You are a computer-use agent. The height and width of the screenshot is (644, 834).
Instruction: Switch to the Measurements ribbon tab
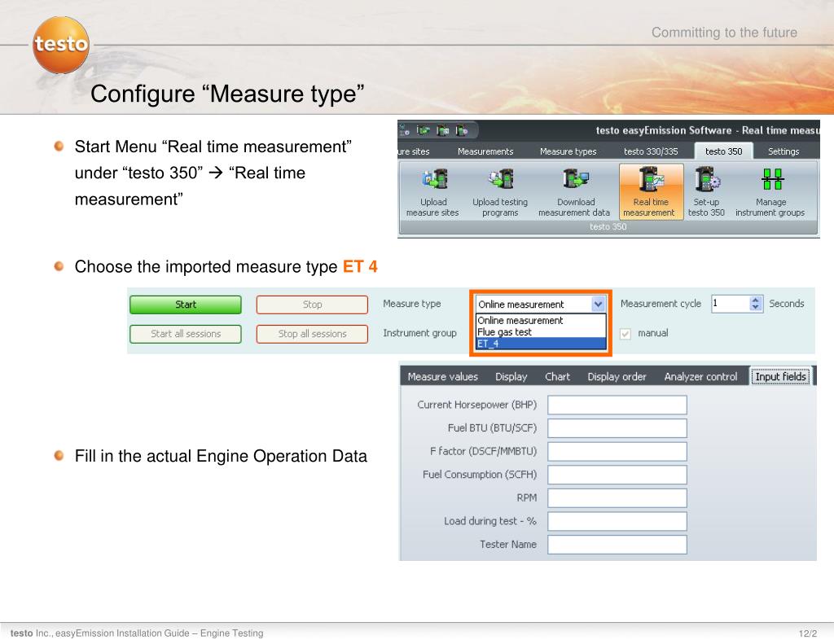point(485,151)
